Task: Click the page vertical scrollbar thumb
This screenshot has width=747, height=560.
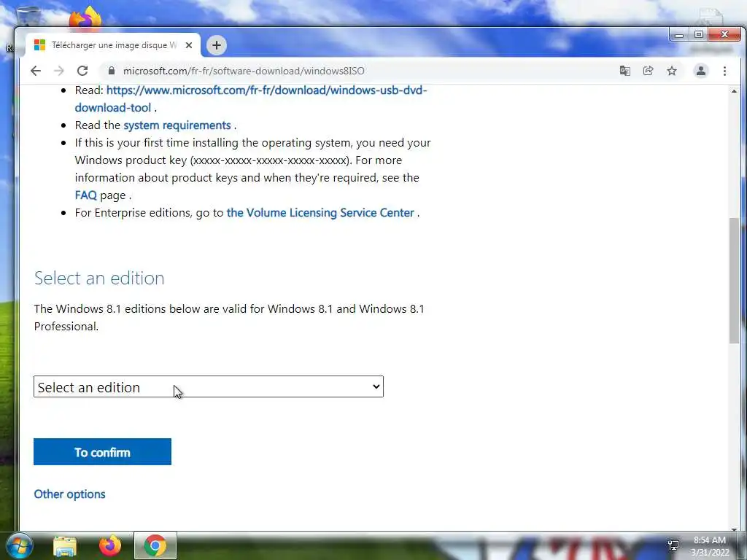Action: click(734, 280)
